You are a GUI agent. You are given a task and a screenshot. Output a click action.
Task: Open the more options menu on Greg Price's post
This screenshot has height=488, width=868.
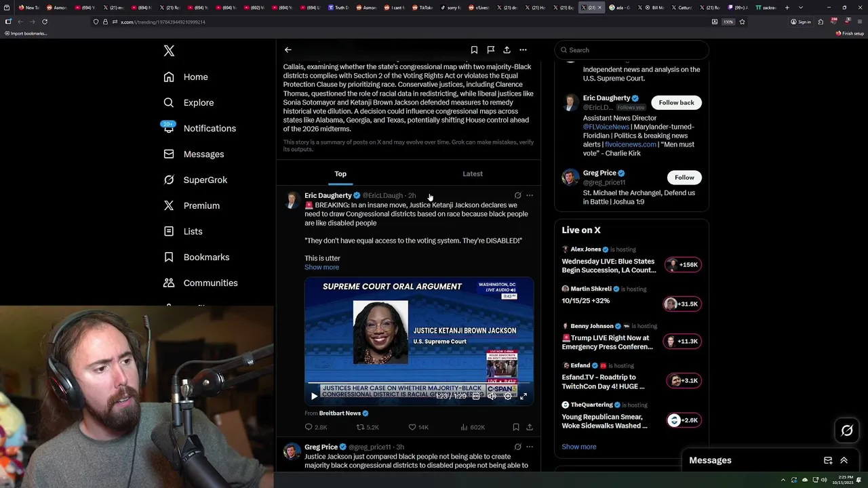530,447
